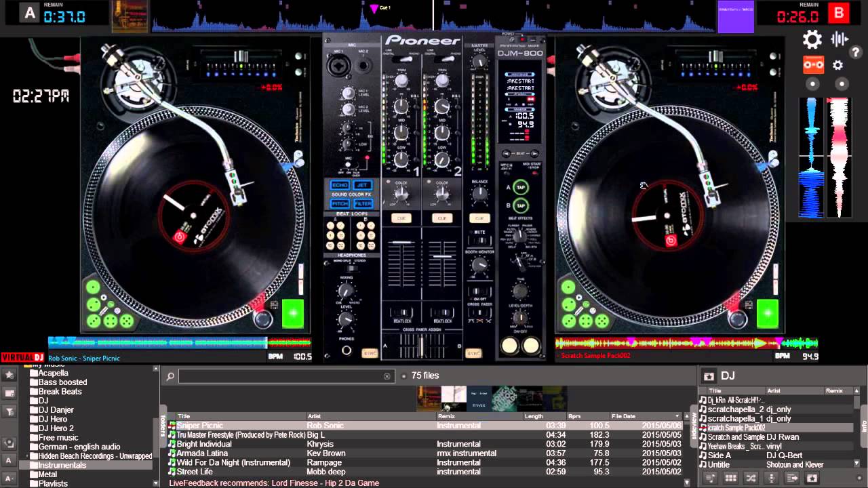Screen dimensions: 868x488
Task: Click channel 1 volume fader
Action: coord(401,243)
